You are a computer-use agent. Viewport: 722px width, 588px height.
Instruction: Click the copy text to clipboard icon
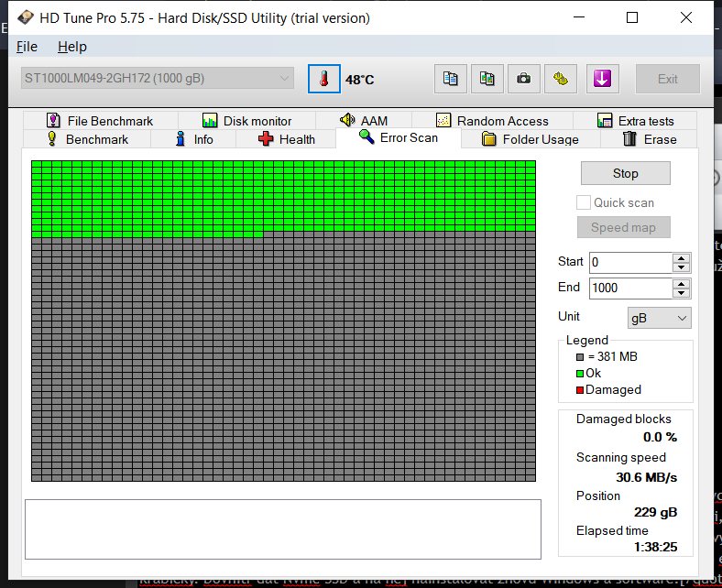(x=450, y=79)
